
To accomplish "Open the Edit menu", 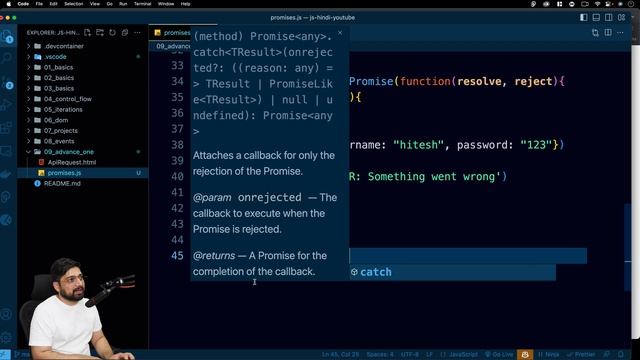I will [53, 4].
